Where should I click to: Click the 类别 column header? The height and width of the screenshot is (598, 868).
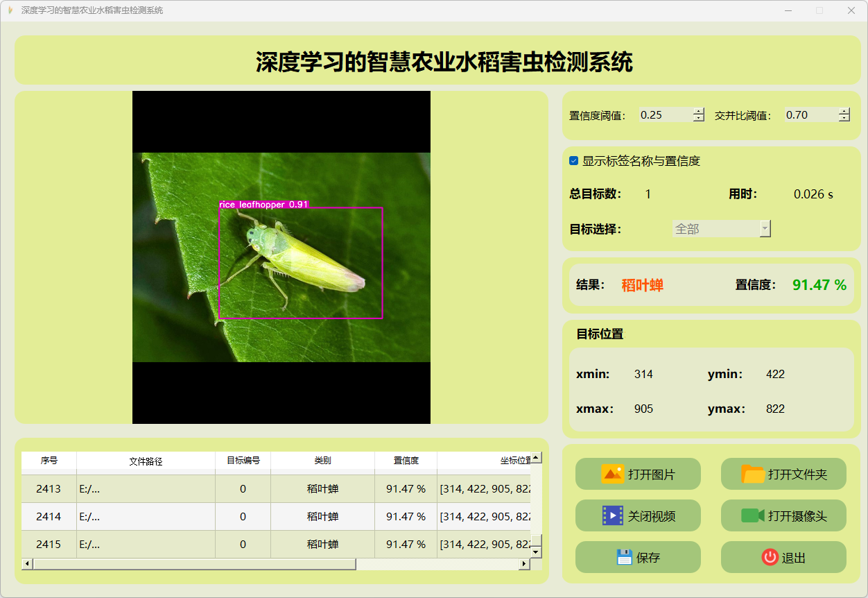(322, 461)
